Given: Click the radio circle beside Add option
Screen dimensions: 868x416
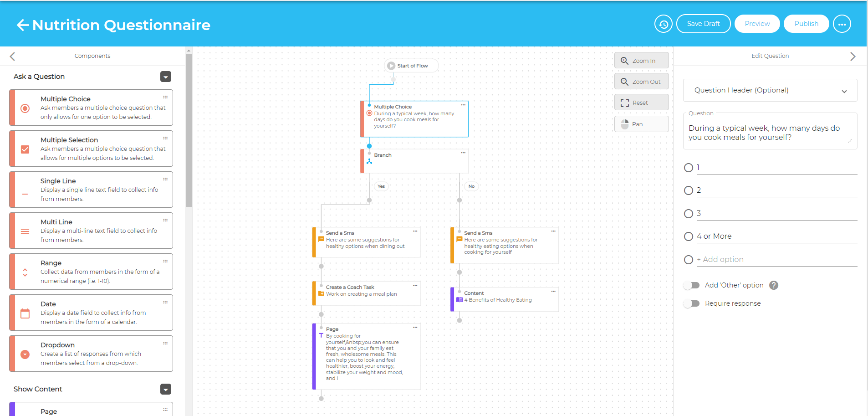Looking at the screenshot, I should [689, 260].
